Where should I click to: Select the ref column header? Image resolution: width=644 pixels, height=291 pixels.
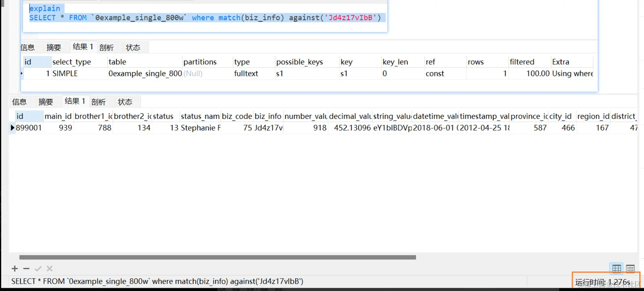[x=445, y=62]
